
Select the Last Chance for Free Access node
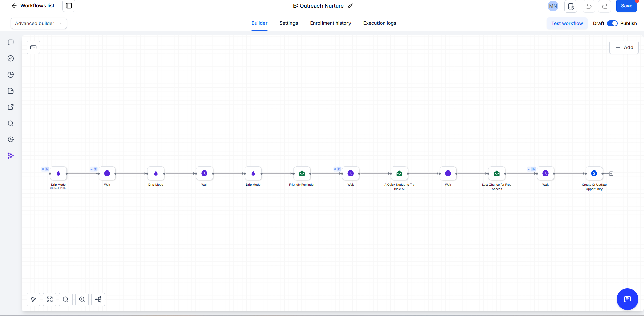click(x=497, y=173)
